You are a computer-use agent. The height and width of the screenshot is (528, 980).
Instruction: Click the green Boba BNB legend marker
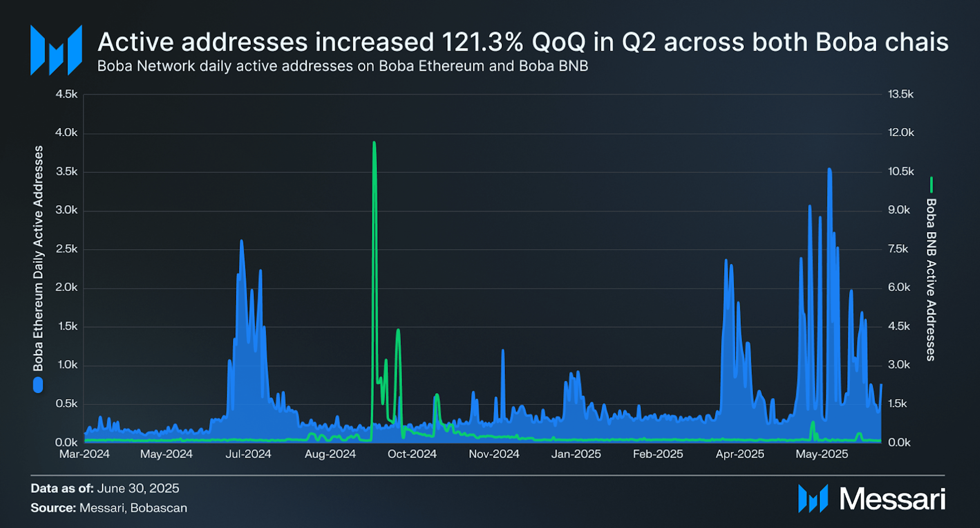(x=931, y=185)
